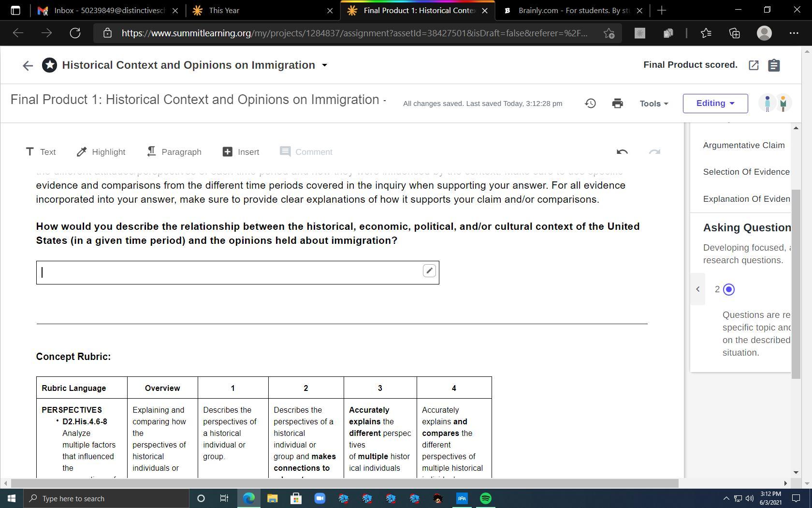Select the Highlight tool
The width and height of the screenshot is (812, 508).
(x=101, y=152)
